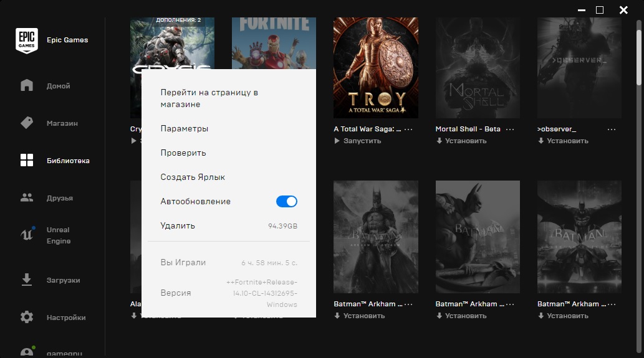Click the Загрузки sidebar label
644x358 pixels.
coord(63,280)
